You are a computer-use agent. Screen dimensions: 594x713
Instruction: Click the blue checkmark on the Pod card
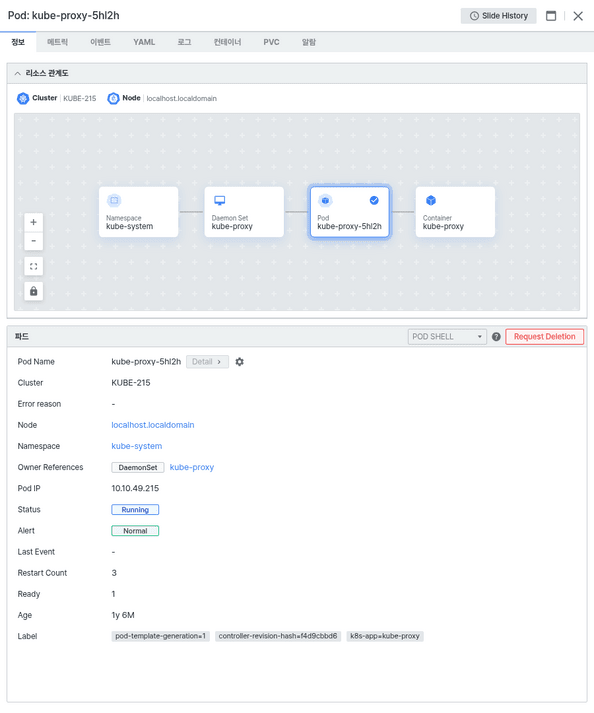point(374,200)
